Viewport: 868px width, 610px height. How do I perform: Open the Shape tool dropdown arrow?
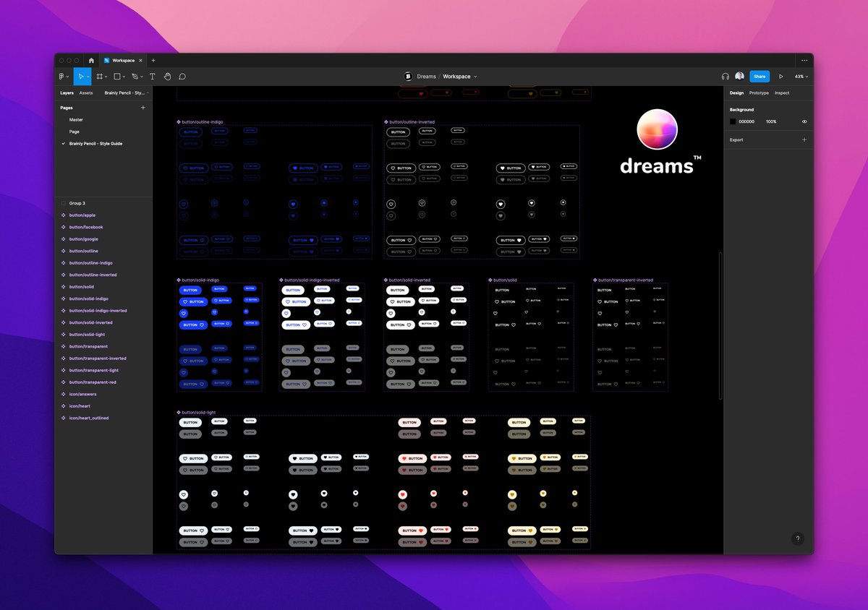[x=125, y=76]
